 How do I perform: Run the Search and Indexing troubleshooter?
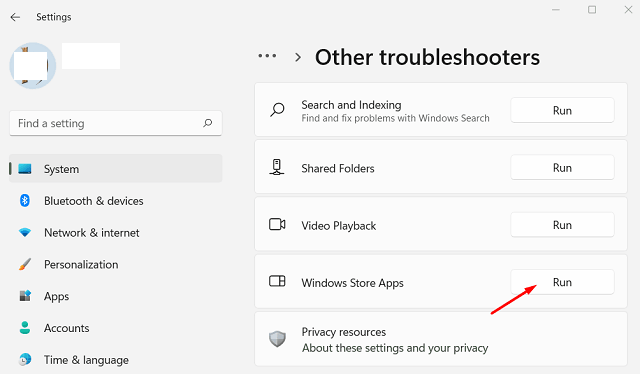(562, 110)
